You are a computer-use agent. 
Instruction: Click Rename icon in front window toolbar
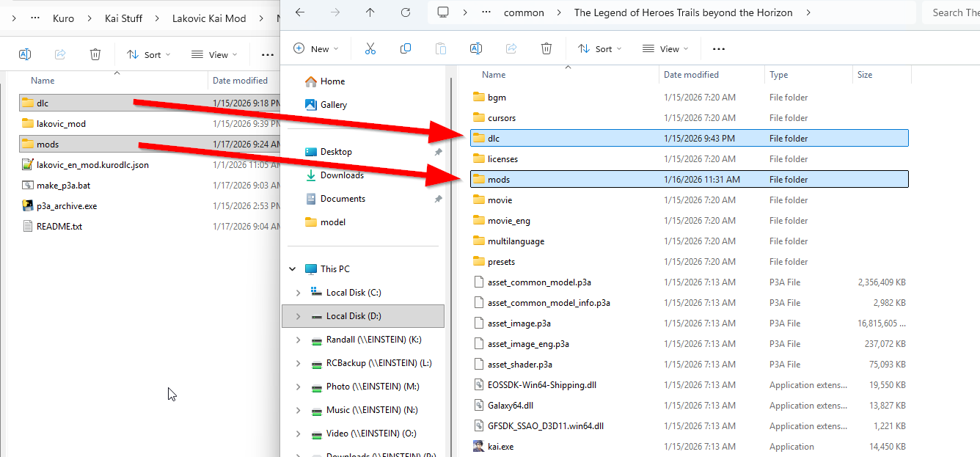point(476,48)
